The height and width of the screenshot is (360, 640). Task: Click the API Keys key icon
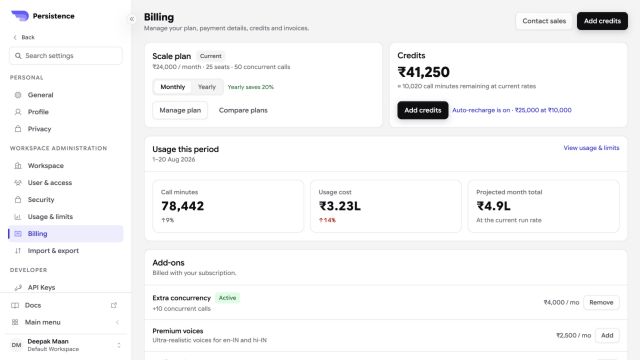tap(18, 287)
